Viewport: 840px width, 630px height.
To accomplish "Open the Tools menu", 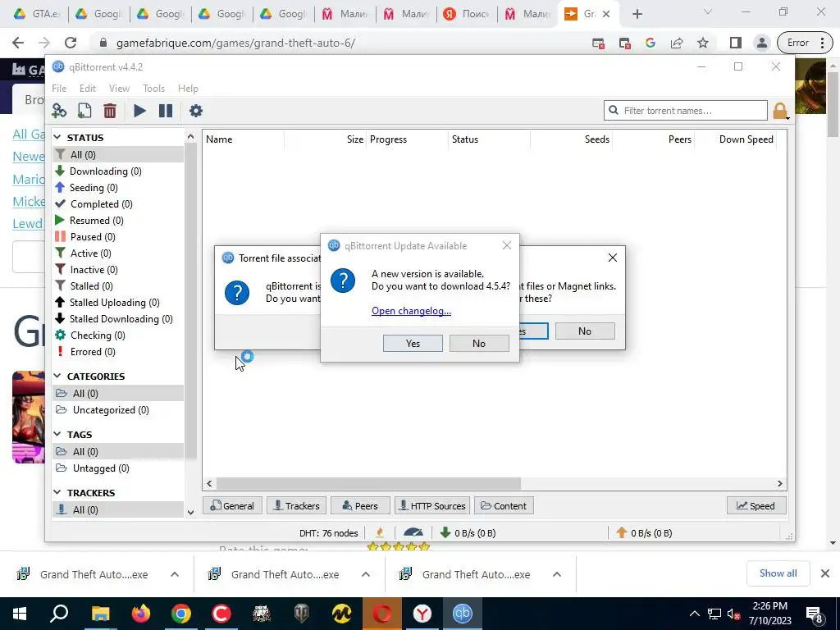I will [153, 89].
